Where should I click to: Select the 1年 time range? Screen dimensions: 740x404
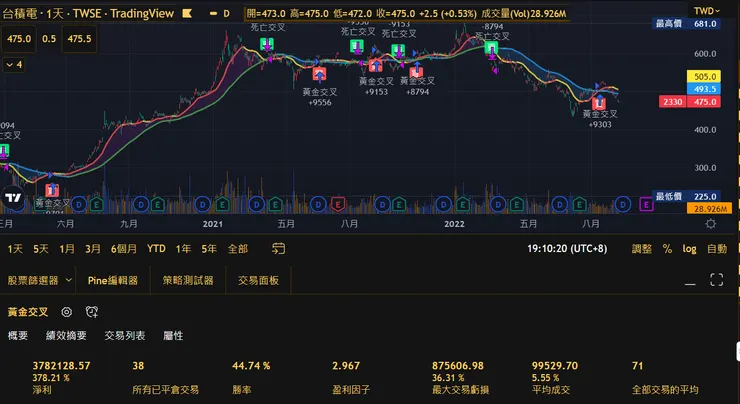[x=183, y=249]
